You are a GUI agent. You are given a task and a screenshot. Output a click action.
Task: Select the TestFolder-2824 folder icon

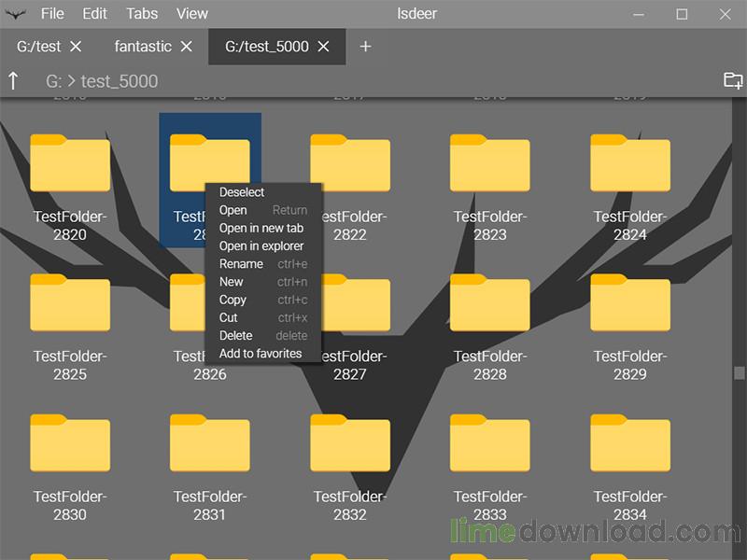point(630,164)
